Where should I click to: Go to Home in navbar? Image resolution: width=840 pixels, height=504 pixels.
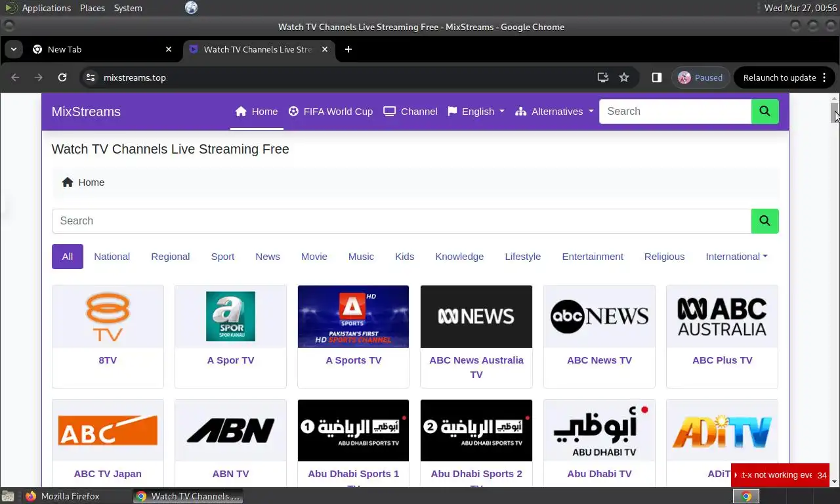[257, 112]
